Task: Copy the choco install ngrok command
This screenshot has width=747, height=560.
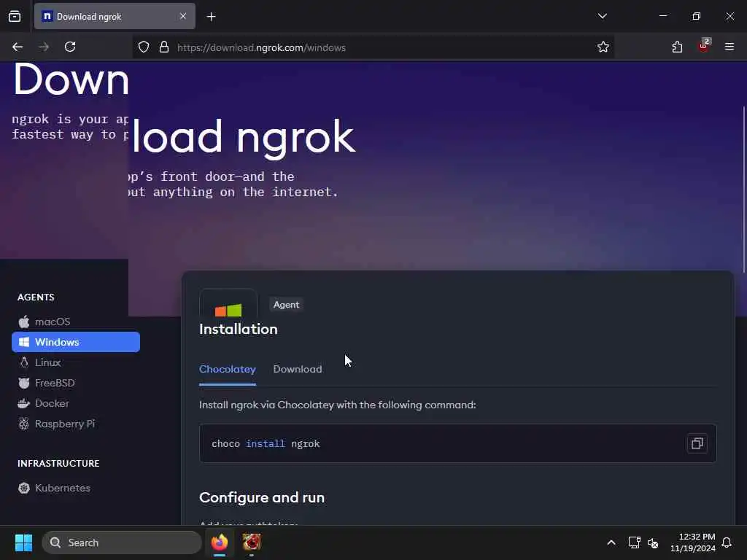Action: pyautogui.click(x=697, y=444)
